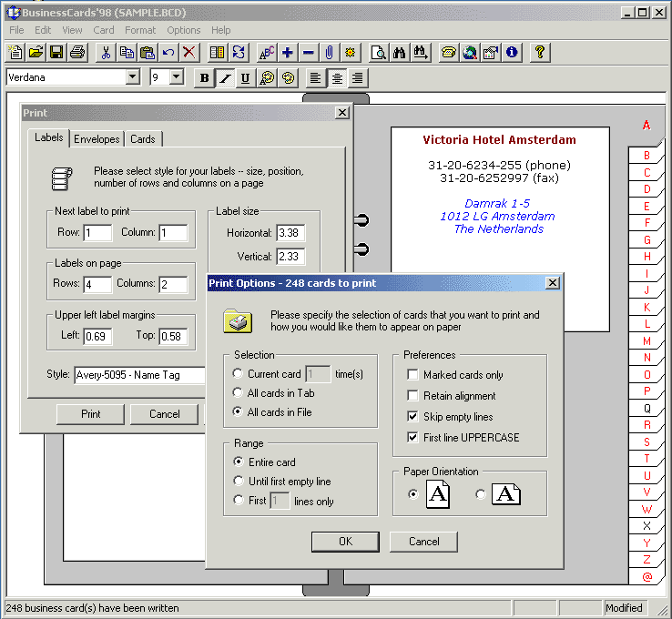Click the yellow telephone dial icon

tap(449, 53)
